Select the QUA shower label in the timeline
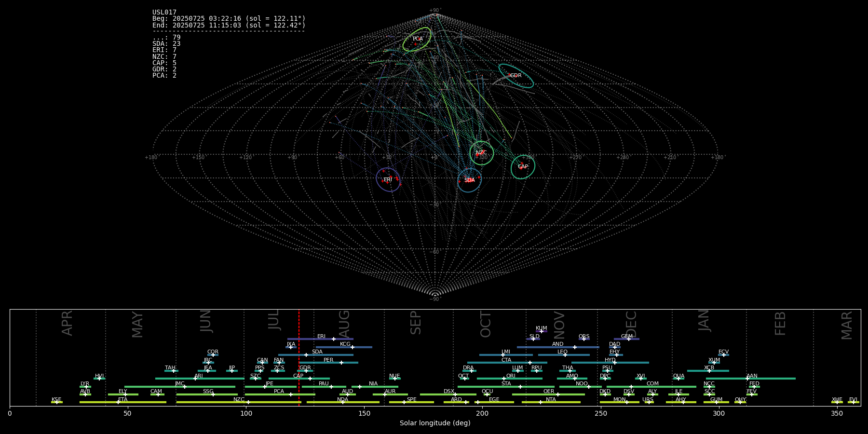 (678, 376)
